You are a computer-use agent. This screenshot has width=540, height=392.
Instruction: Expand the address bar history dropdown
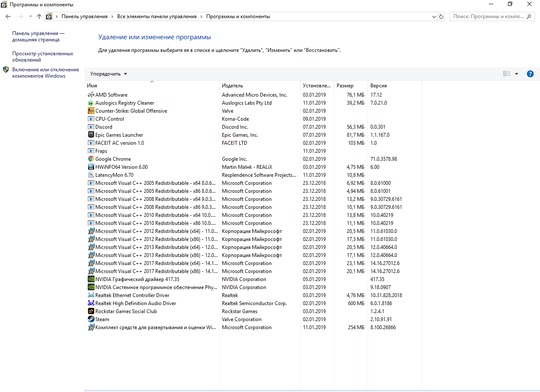tap(434, 17)
